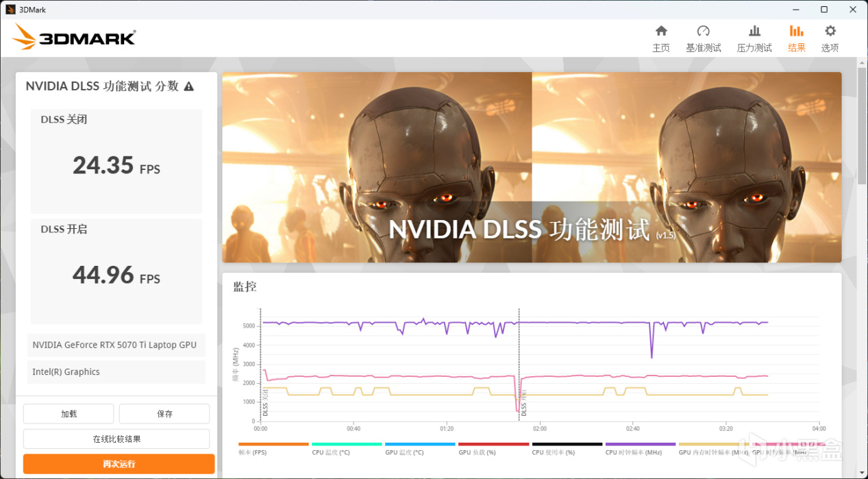This screenshot has height=479, width=868.
Task: Click the vertical scrollbar thumb
Action: pyautogui.click(x=862, y=125)
